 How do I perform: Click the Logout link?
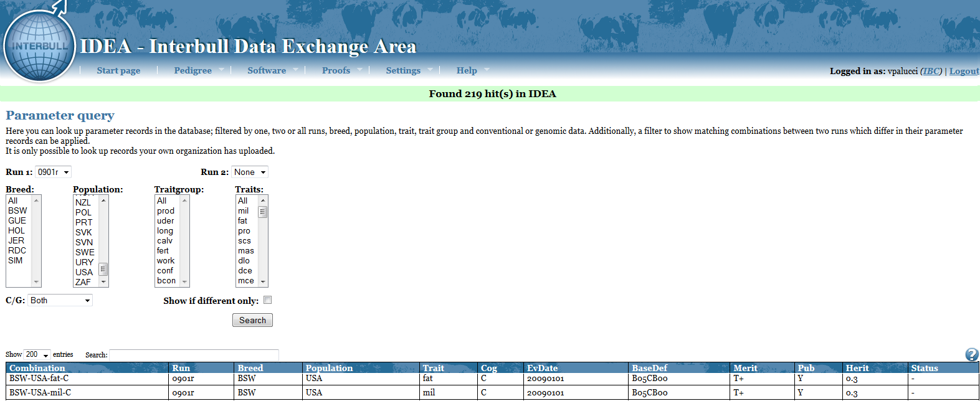[964, 71]
